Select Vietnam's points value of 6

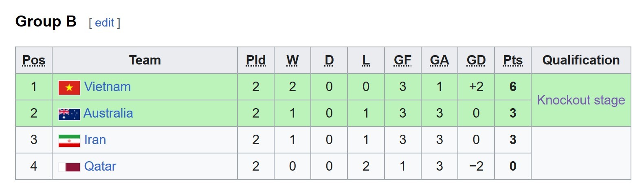point(513,87)
